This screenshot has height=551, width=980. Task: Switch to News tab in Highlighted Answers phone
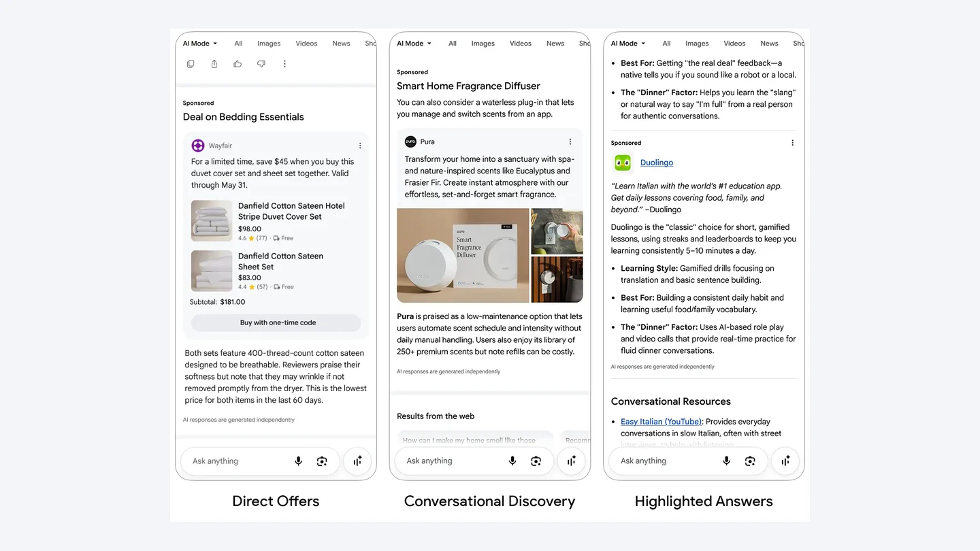coord(769,44)
